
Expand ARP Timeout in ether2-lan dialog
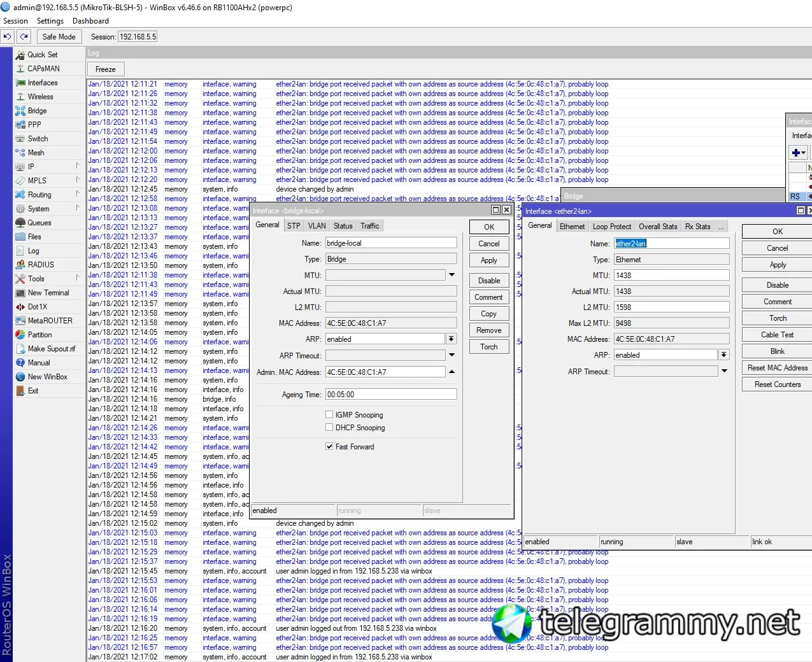click(724, 371)
